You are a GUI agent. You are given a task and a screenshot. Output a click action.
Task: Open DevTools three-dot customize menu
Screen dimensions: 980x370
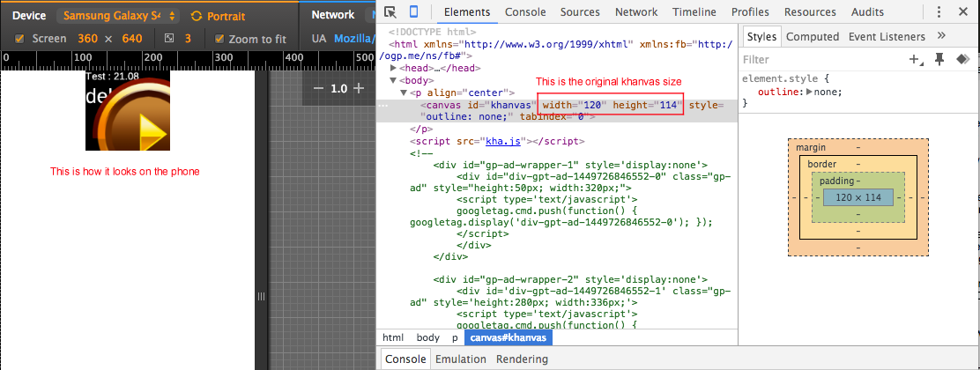(939, 11)
